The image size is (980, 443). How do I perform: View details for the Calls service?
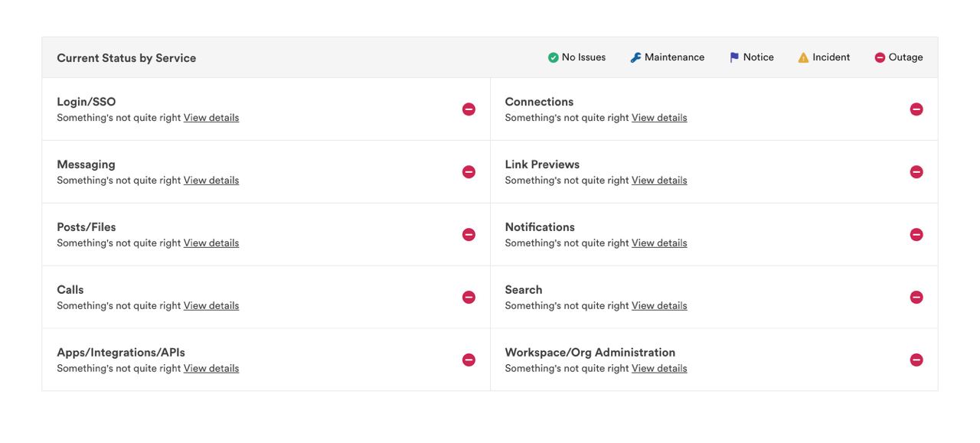tap(211, 306)
